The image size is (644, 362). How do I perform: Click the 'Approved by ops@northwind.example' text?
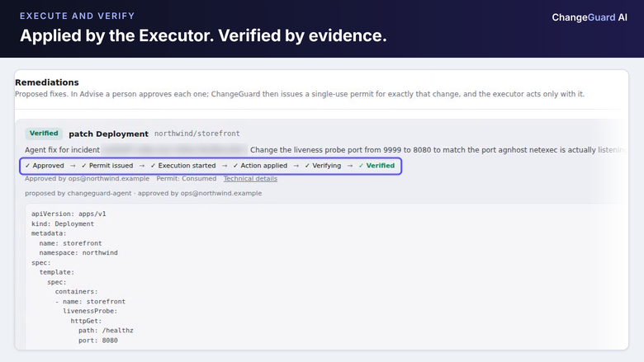coord(87,179)
